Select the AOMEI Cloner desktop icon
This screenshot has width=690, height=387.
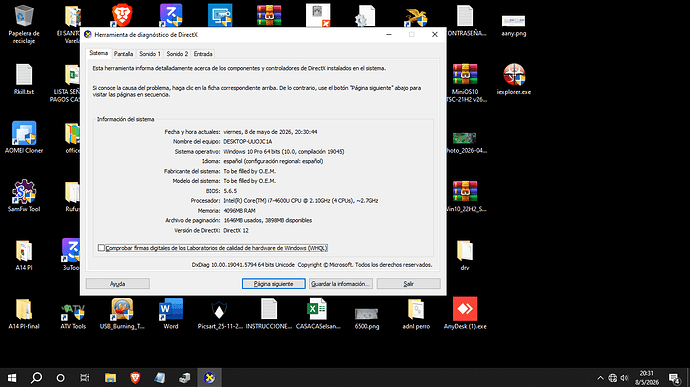point(24,137)
